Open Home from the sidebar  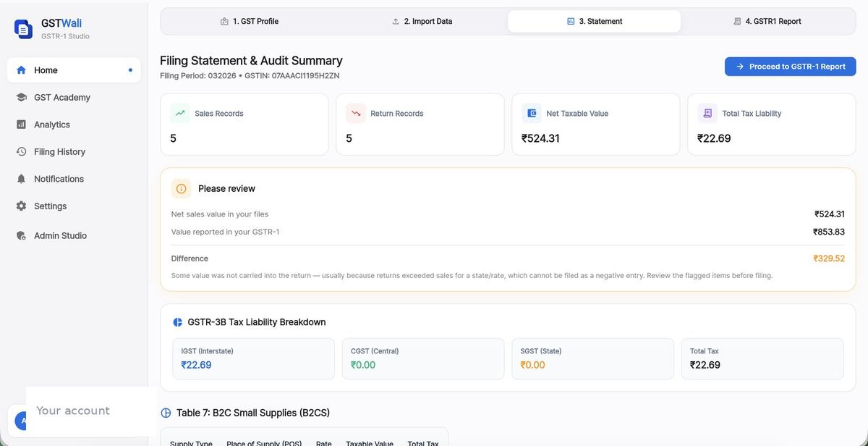coord(74,70)
